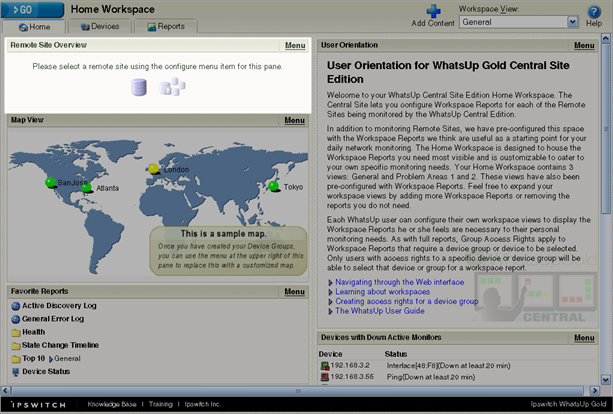613x414 pixels.
Task: Open the Device Status report
Action: pyautogui.click(x=46, y=371)
